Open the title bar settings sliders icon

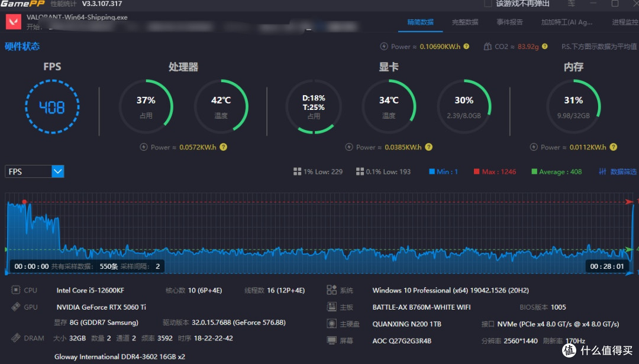(572, 4)
